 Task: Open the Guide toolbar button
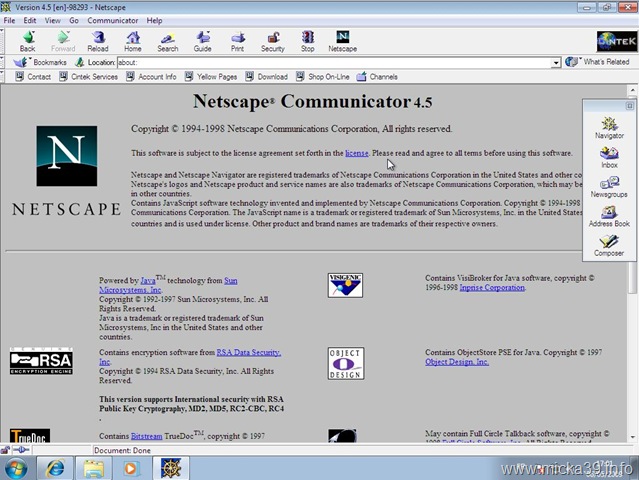coord(203,42)
